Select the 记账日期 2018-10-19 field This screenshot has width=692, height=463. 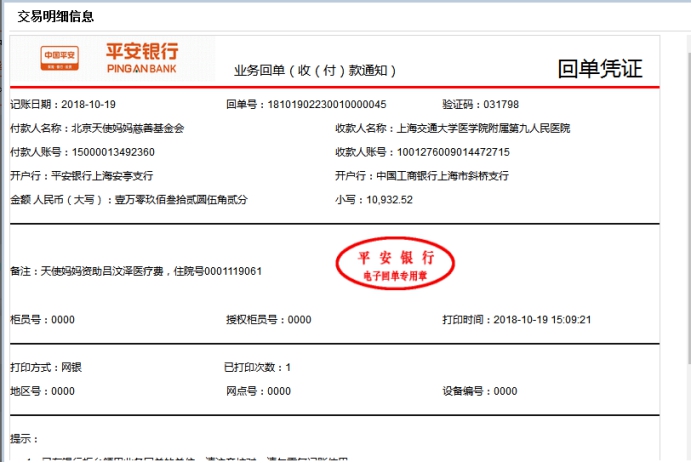(x=63, y=105)
